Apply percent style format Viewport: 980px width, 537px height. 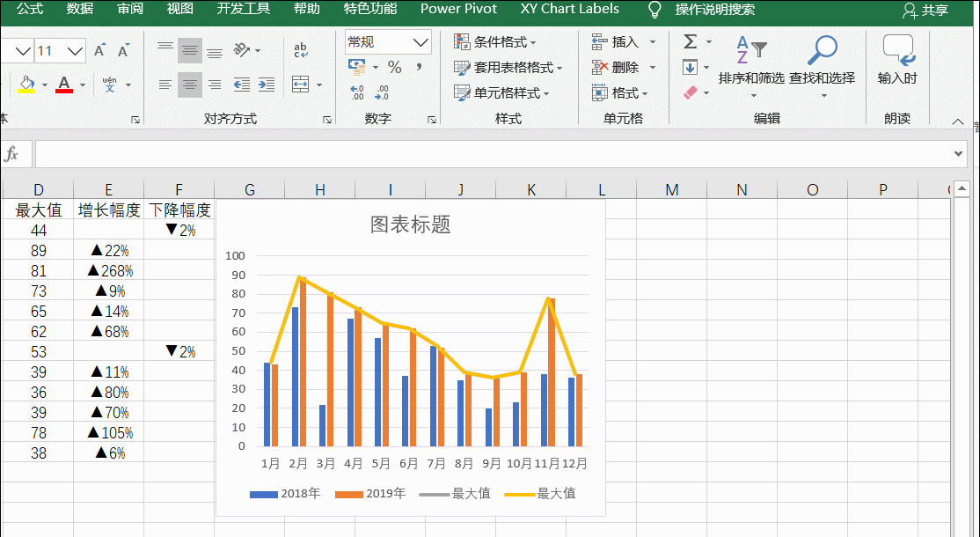pos(394,67)
